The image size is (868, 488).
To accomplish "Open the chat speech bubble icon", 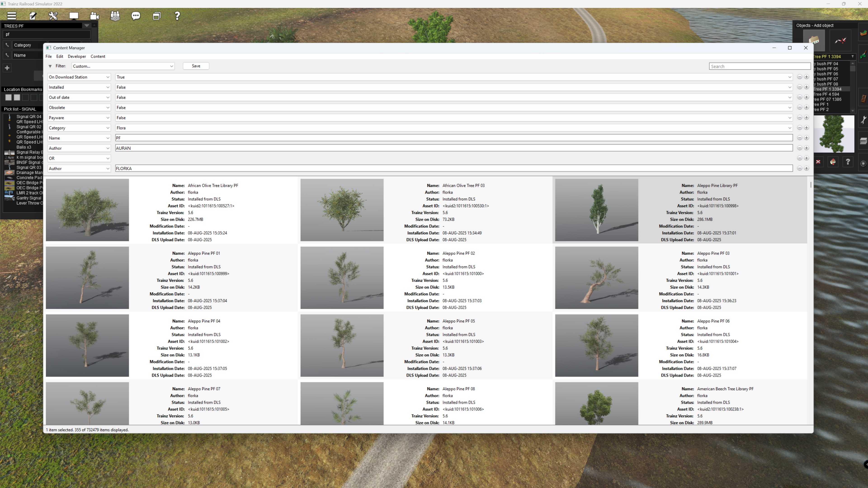I will (136, 16).
